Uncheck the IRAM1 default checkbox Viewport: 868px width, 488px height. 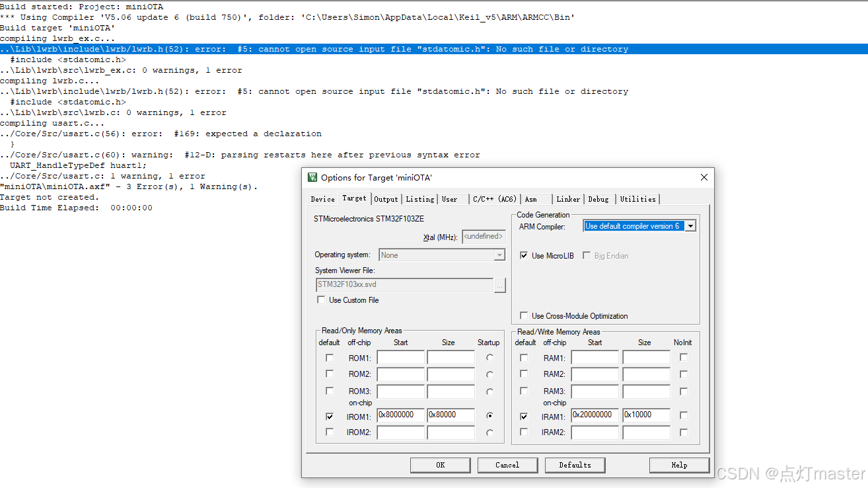524,417
